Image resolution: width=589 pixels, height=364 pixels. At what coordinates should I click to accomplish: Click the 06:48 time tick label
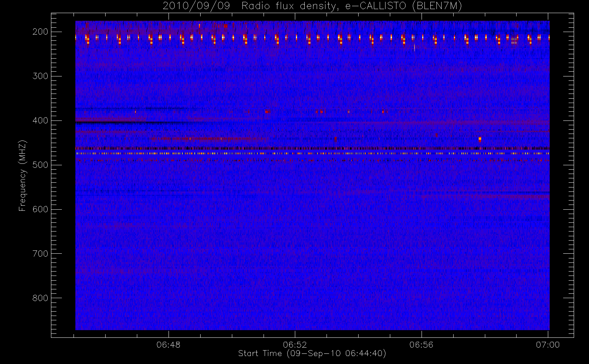pos(168,345)
